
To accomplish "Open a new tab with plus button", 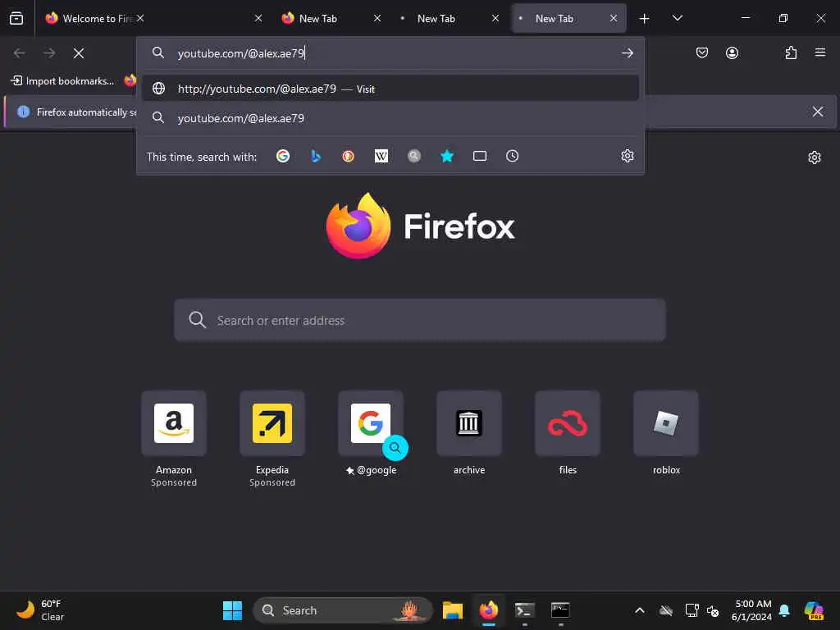I will click(x=644, y=19).
